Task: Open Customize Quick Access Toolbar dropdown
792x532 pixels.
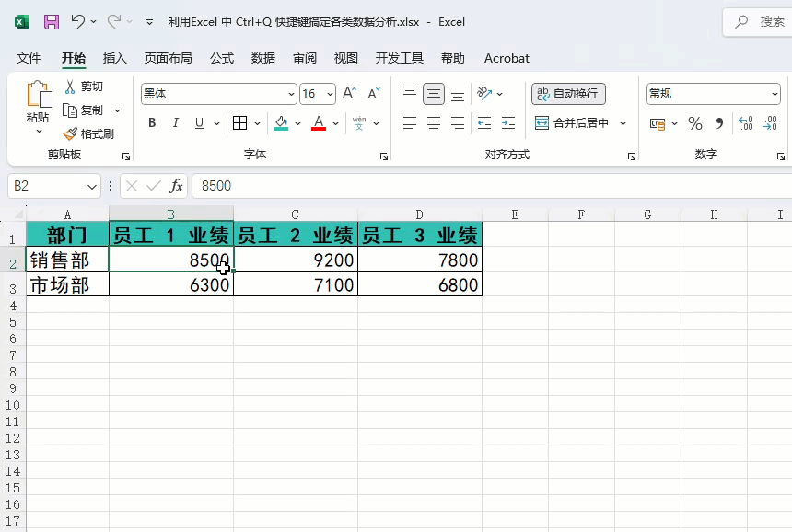Action: click(x=149, y=22)
